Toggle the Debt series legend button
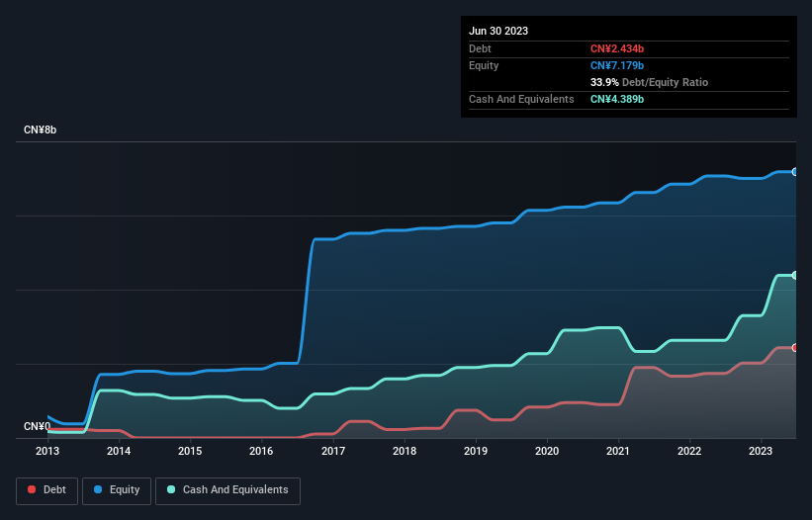This screenshot has width=812, height=520. pyautogui.click(x=47, y=490)
